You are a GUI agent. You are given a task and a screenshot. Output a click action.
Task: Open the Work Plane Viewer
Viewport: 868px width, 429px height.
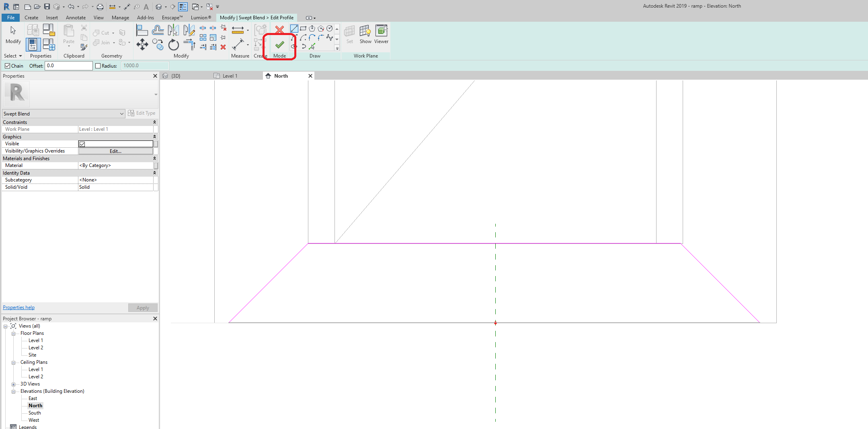click(381, 34)
